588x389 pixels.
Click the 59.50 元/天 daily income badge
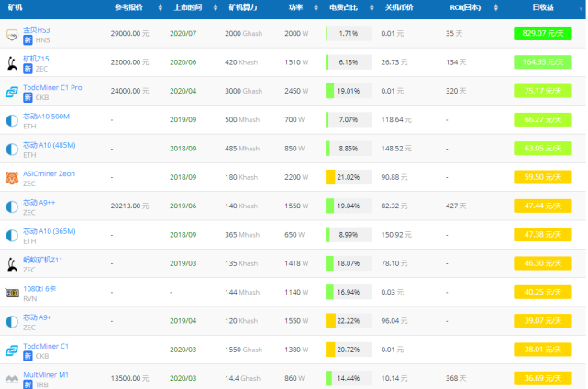(543, 177)
